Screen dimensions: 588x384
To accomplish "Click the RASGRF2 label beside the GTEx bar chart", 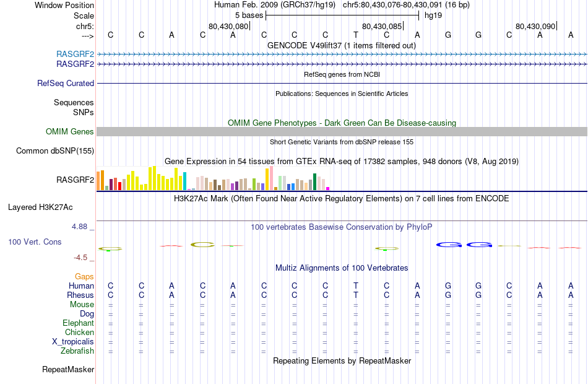I will pos(75,180).
